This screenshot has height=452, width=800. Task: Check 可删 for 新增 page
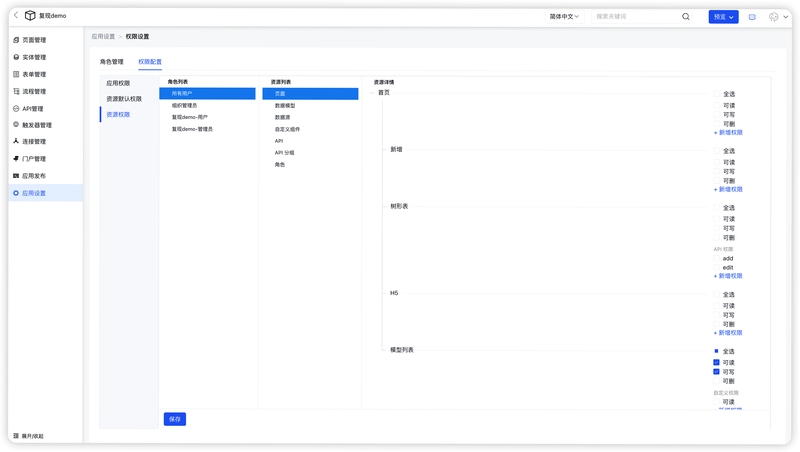[x=716, y=181]
